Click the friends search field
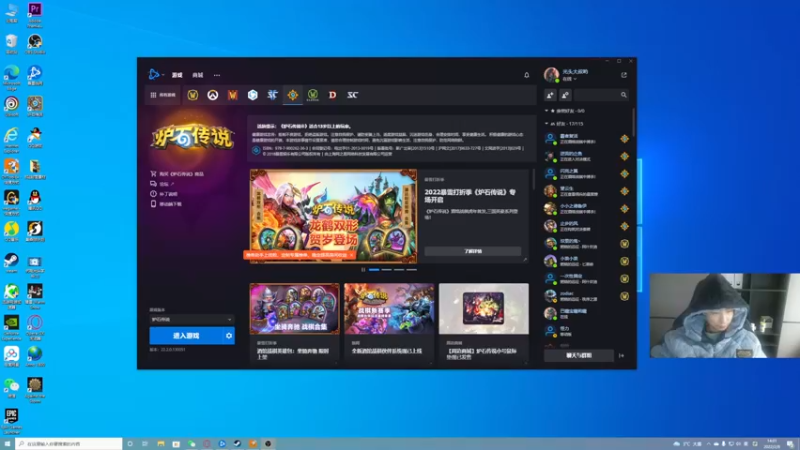The height and width of the screenshot is (450, 800). (601, 95)
